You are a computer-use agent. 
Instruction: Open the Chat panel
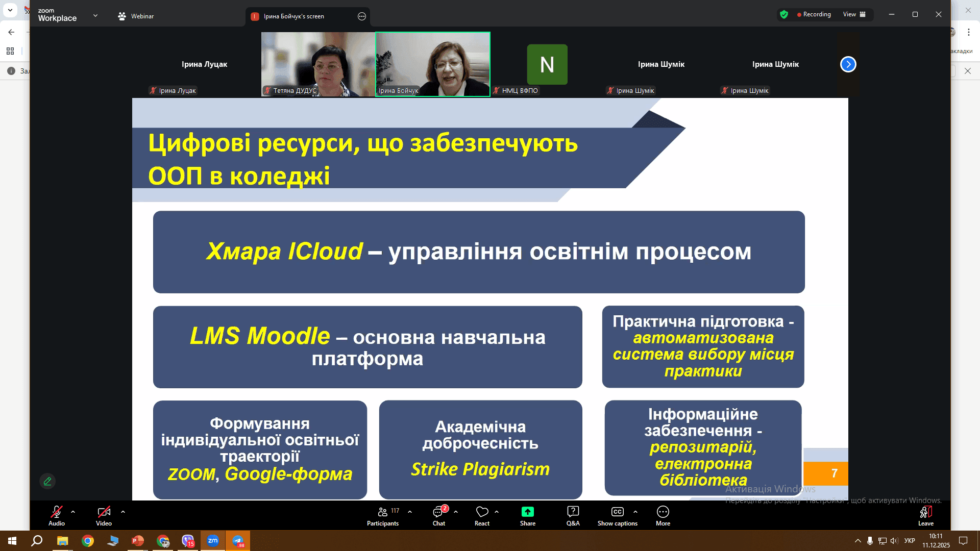click(x=439, y=515)
